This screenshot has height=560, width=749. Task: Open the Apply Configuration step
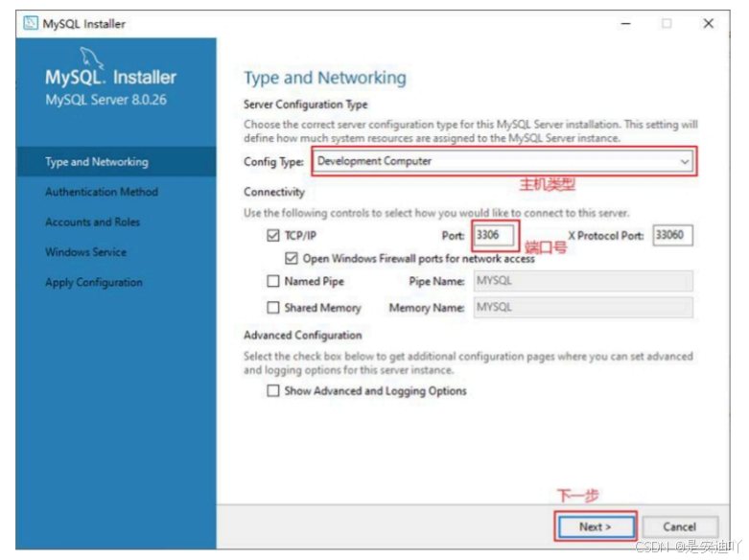(94, 282)
